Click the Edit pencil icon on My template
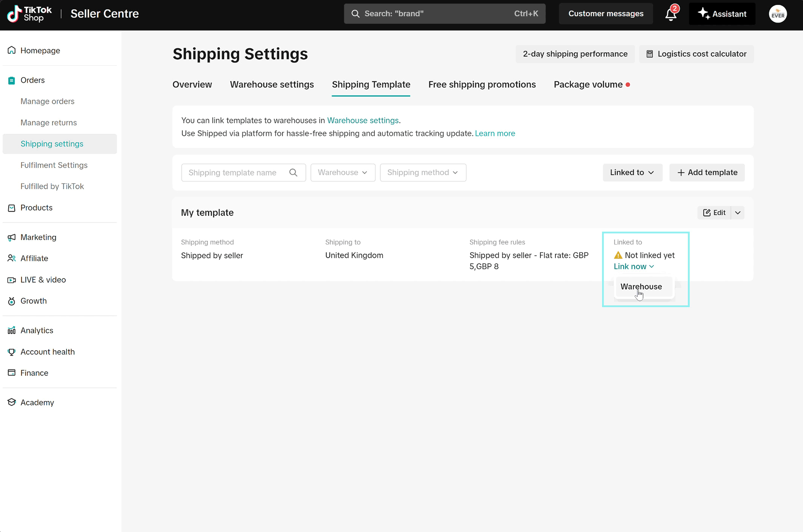This screenshot has height=532, width=803. tap(707, 213)
